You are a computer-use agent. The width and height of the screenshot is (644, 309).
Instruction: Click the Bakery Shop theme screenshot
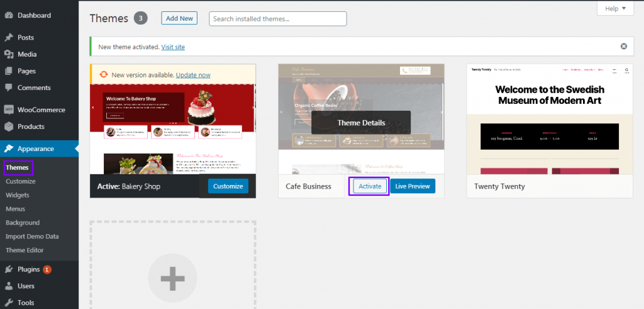click(x=172, y=129)
